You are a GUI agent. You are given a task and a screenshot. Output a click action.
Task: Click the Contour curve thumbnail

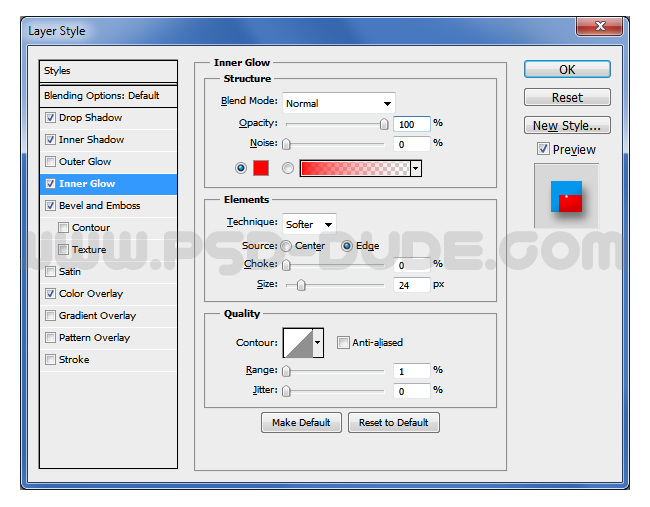[x=298, y=343]
